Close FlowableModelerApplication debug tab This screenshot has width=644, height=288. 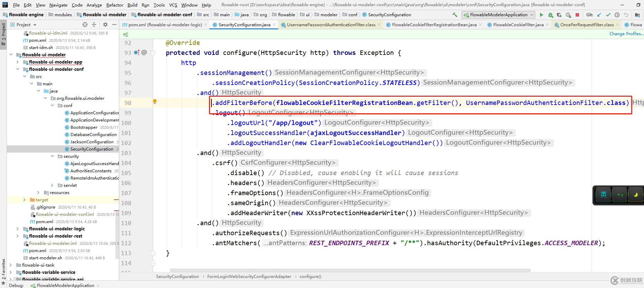click(x=98, y=285)
